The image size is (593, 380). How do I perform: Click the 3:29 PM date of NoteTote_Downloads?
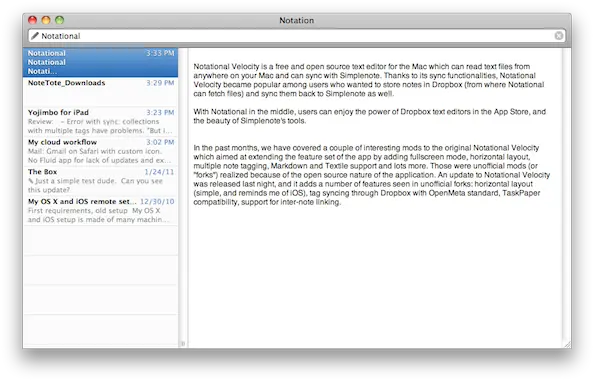click(x=160, y=83)
